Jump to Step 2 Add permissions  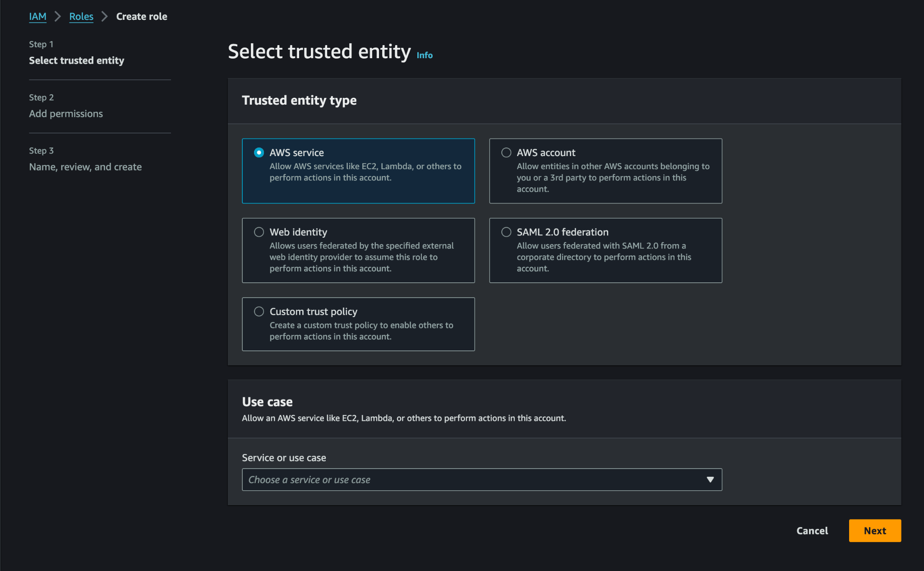coord(66,114)
